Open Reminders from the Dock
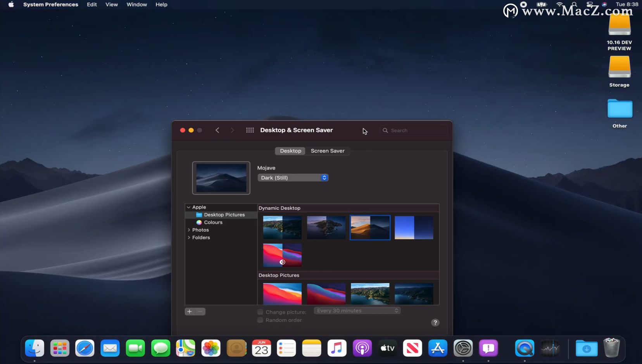Screen dimensions: 642x364 286,348
